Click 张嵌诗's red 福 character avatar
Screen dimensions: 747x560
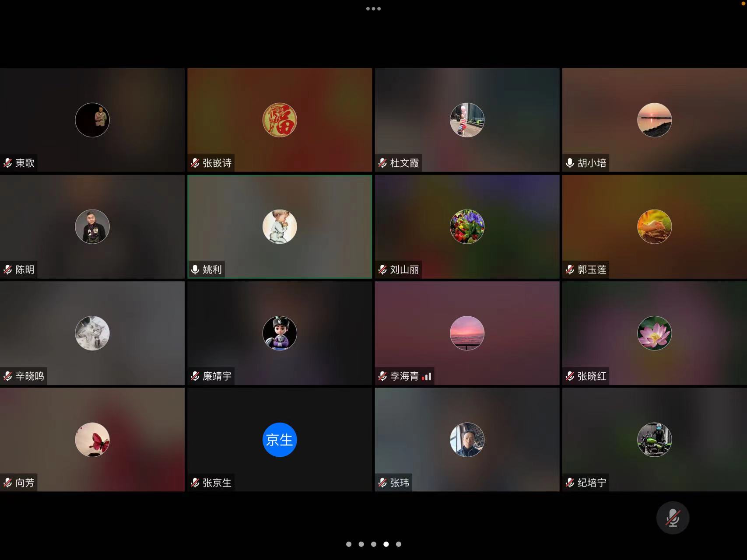click(280, 120)
